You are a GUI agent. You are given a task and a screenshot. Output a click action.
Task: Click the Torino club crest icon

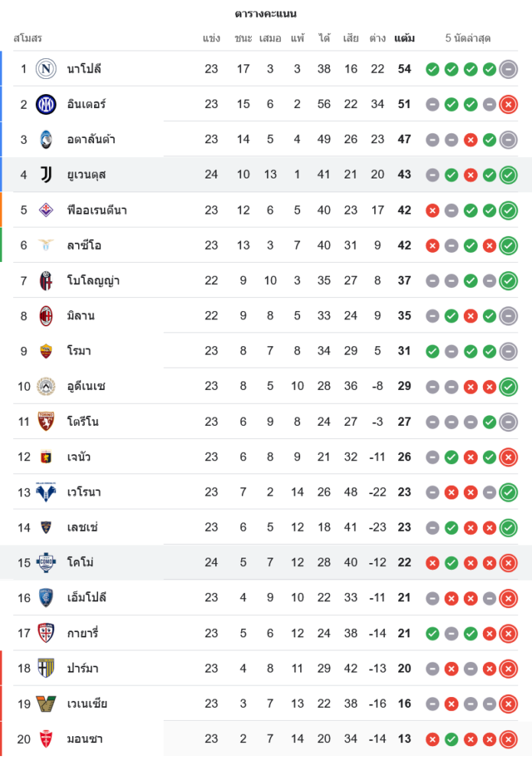coord(46,421)
